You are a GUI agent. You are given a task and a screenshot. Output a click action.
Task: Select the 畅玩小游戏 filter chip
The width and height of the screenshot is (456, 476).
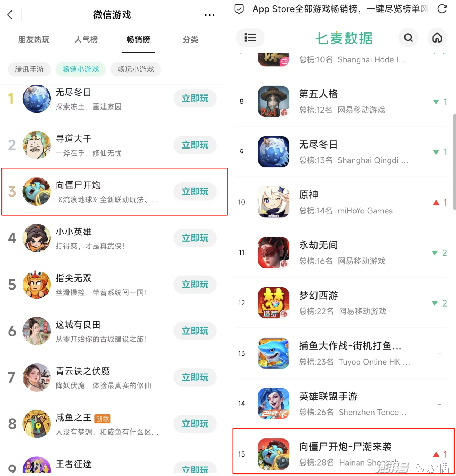pyautogui.click(x=136, y=69)
